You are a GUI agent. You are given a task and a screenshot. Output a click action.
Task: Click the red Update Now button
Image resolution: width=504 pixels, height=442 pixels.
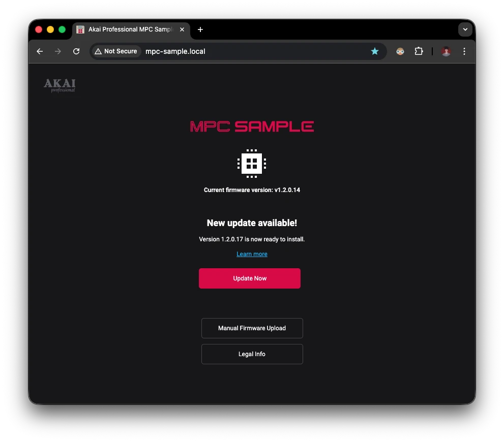(x=249, y=278)
